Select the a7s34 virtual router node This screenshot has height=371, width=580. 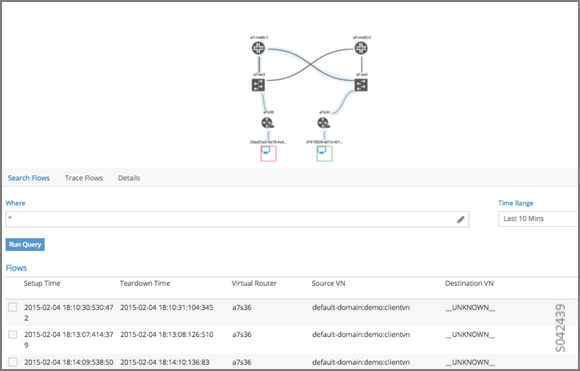323,123
